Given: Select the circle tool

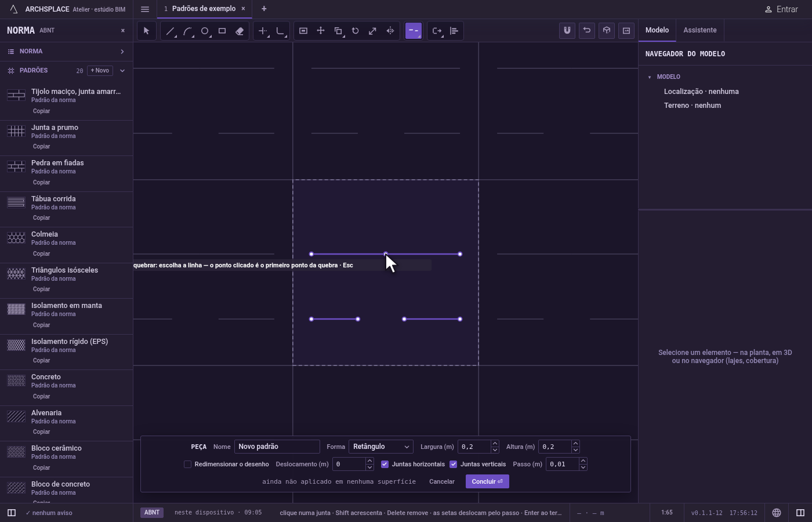Looking at the screenshot, I should click(205, 31).
